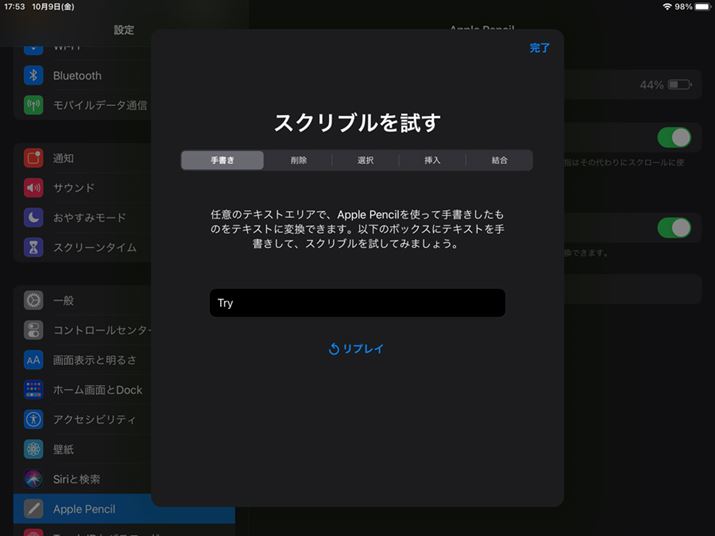The width and height of the screenshot is (715, 536).
Task: Toggle the lower green switch in Apple Pencil pane
Action: tap(674, 228)
